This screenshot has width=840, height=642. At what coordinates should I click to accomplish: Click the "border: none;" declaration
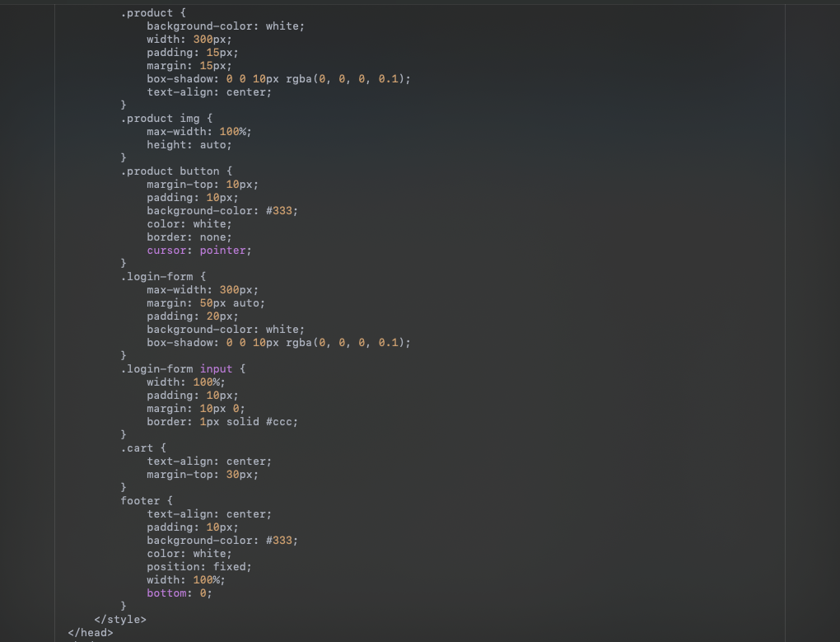pos(189,237)
